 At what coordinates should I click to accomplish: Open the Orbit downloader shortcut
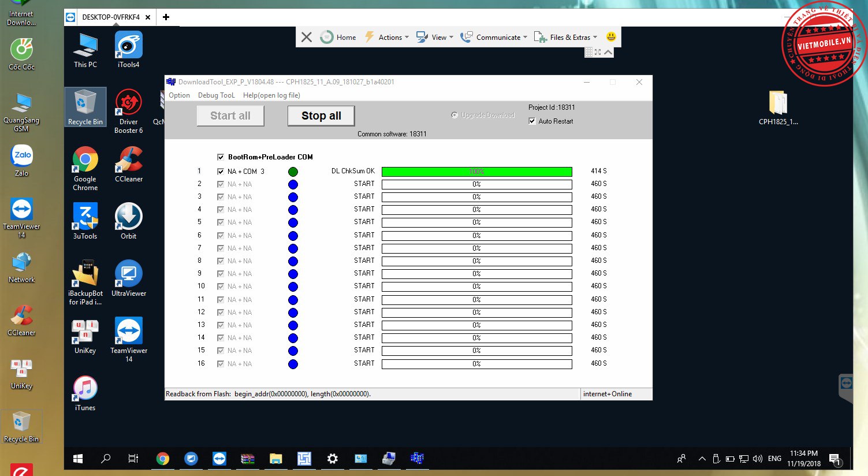pyautogui.click(x=128, y=221)
